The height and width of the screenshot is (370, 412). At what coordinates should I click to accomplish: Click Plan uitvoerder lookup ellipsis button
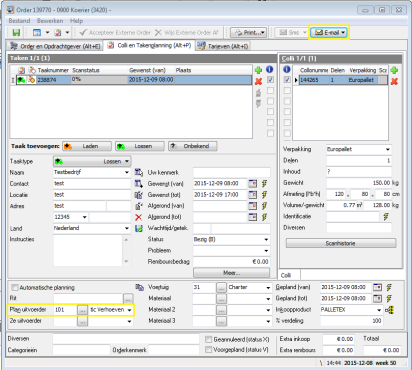(x=82, y=310)
